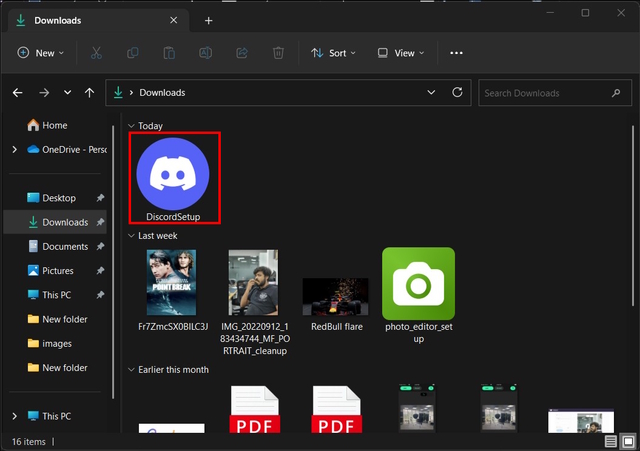Switch to large thumbnails view layout
Image resolution: width=640 pixels, height=451 pixels.
tap(627, 441)
